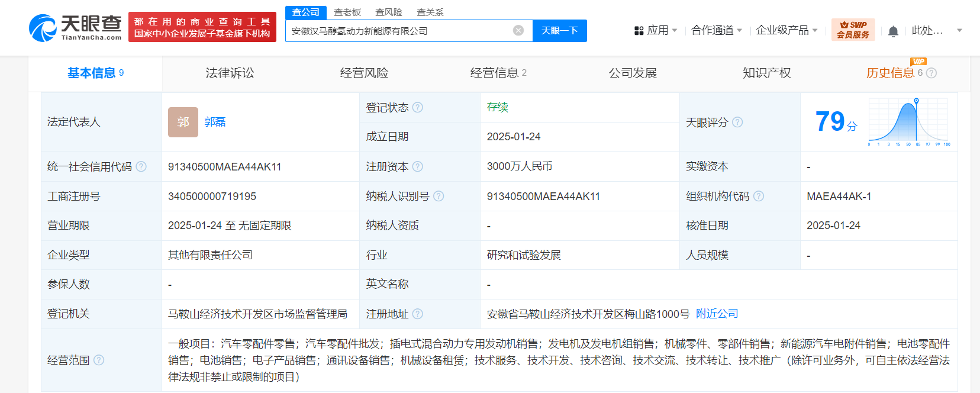The height and width of the screenshot is (393, 980).
Task: Open the 合作通道 dropdown
Action: [x=717, y=30]
